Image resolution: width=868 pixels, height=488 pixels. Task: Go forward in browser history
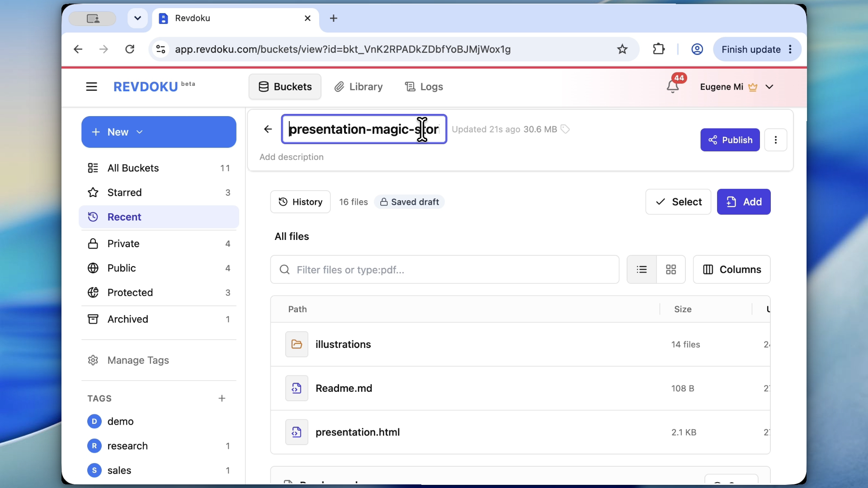(x=104, y=49)
